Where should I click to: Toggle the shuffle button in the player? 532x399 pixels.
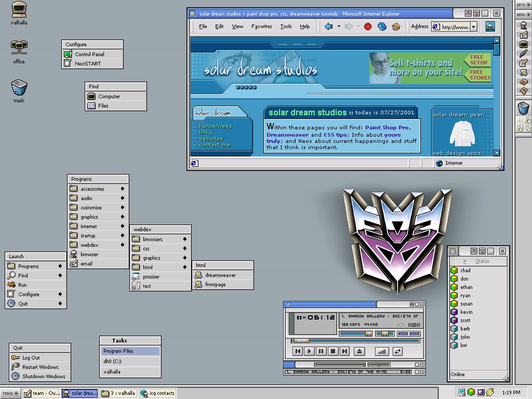(397, 352)
